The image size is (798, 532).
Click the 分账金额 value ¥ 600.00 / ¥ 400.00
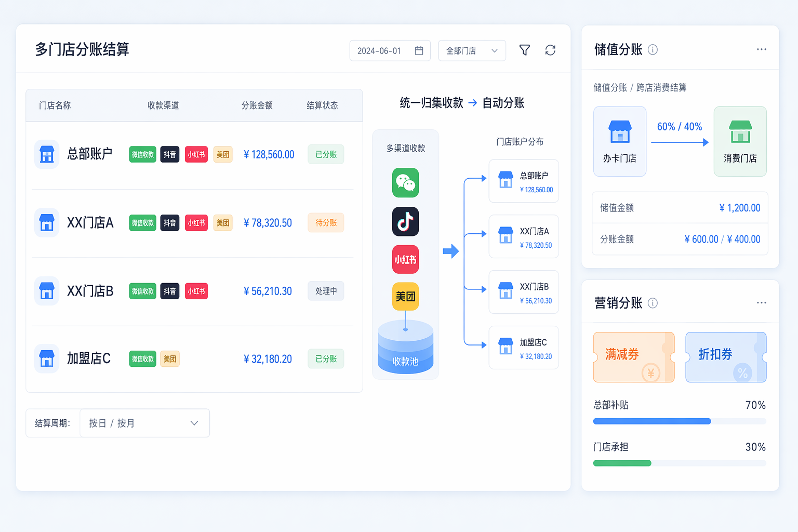click(x=722, y=239)
